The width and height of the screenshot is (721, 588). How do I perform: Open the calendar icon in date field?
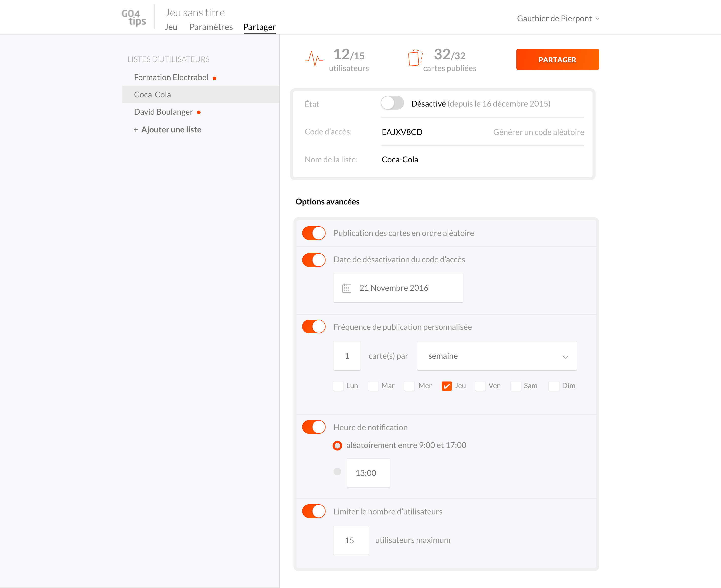(x=347, y=288)
